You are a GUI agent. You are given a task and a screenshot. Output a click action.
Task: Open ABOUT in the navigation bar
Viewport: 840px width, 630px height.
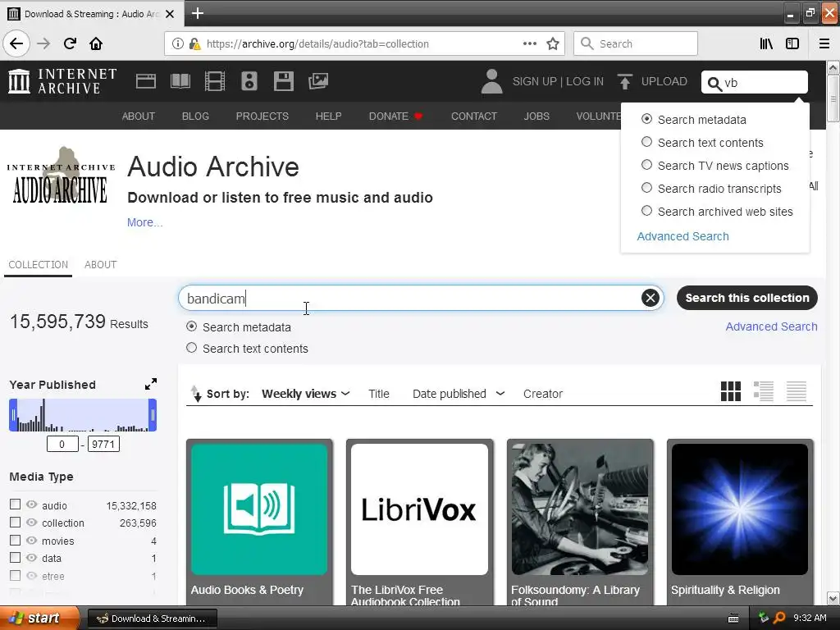tap(138, 116)
